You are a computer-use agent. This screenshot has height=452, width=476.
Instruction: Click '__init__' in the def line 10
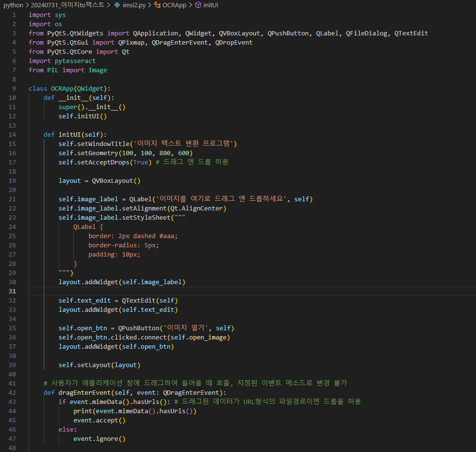click(73, 97)
